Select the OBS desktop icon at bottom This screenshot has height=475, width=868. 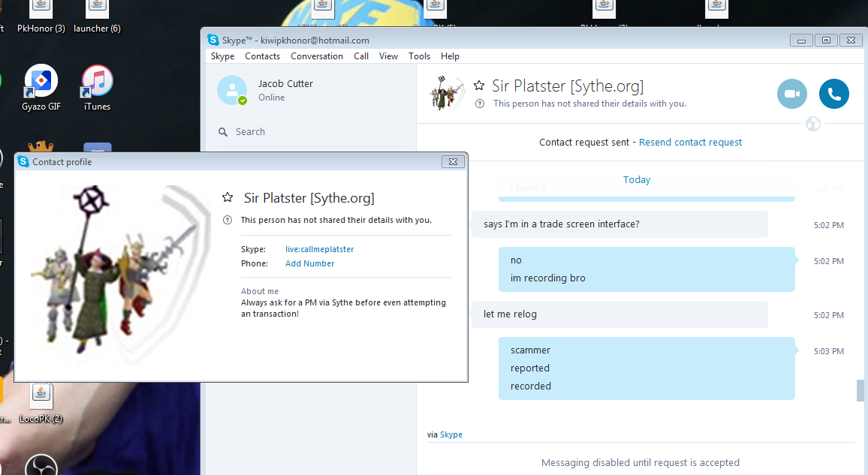(x=41, y=464)
